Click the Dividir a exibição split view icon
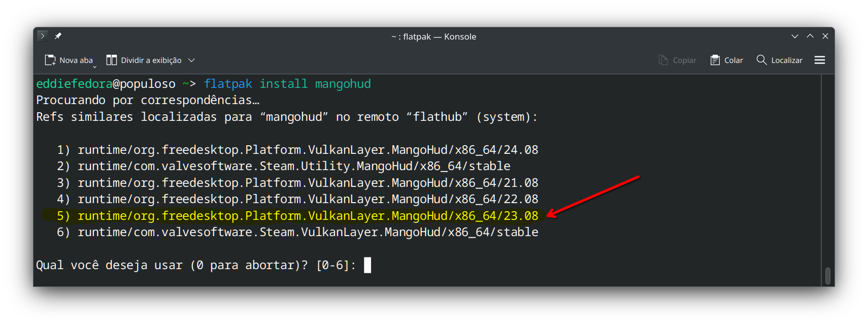This screenshot has width=868, height=326. tap(112, 60)
